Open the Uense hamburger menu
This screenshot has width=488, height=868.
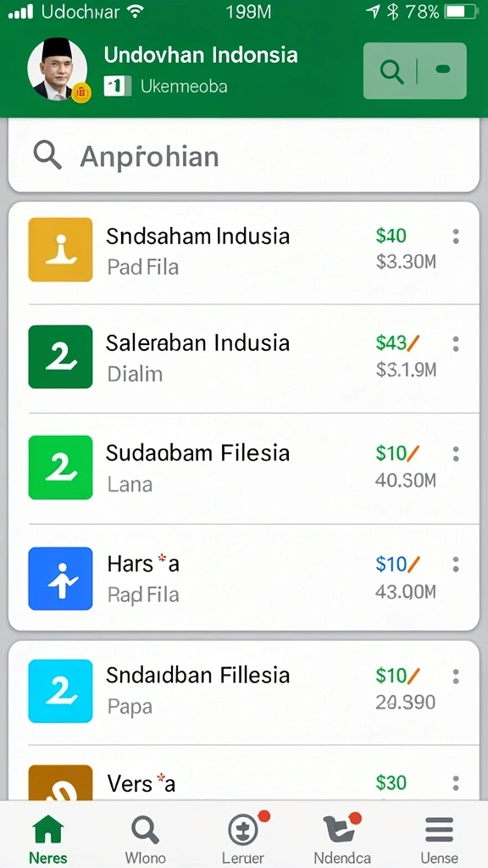click(440, 838)
